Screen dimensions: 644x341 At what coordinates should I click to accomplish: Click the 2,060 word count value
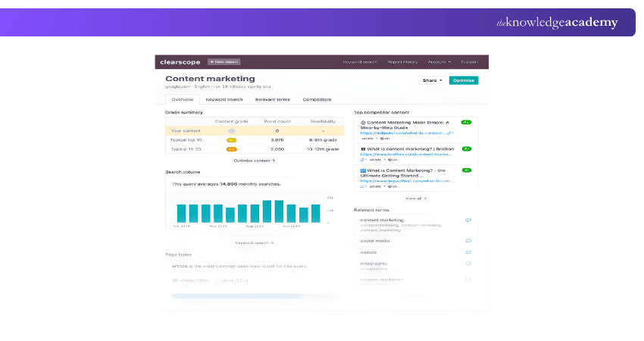click(x=277, y=149)
